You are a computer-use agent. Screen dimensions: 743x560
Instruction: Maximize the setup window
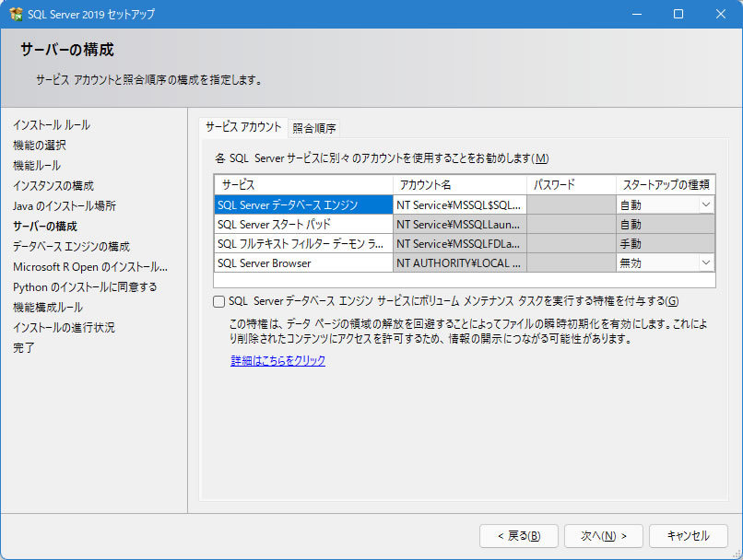[x=678, y=14]
